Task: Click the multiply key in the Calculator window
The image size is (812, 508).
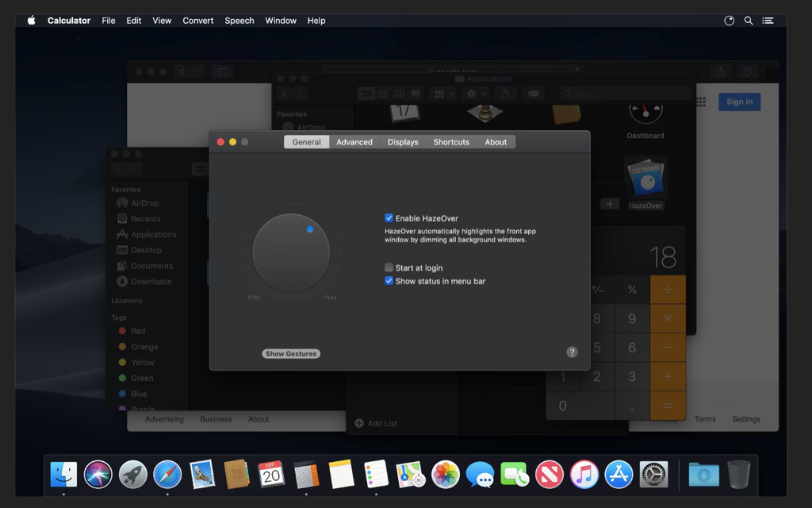Action: click(668, 318)
